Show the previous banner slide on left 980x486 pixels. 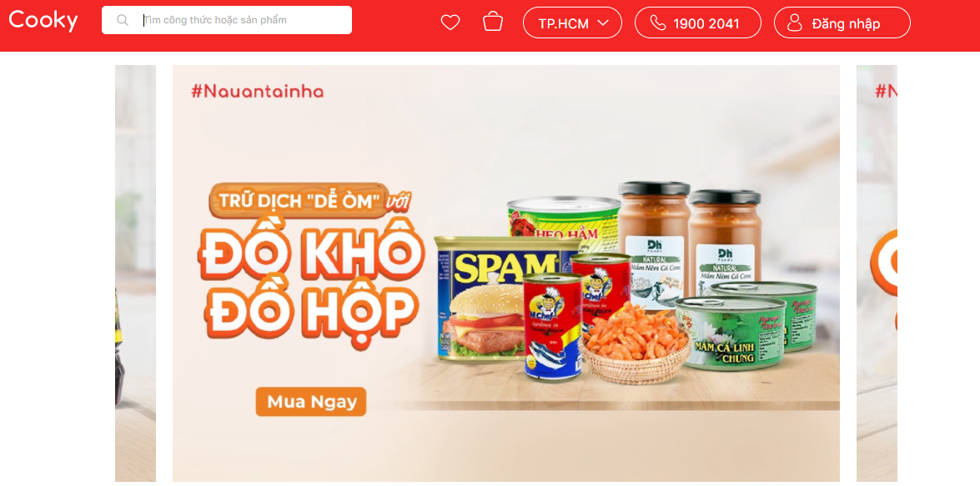(136, 273)
